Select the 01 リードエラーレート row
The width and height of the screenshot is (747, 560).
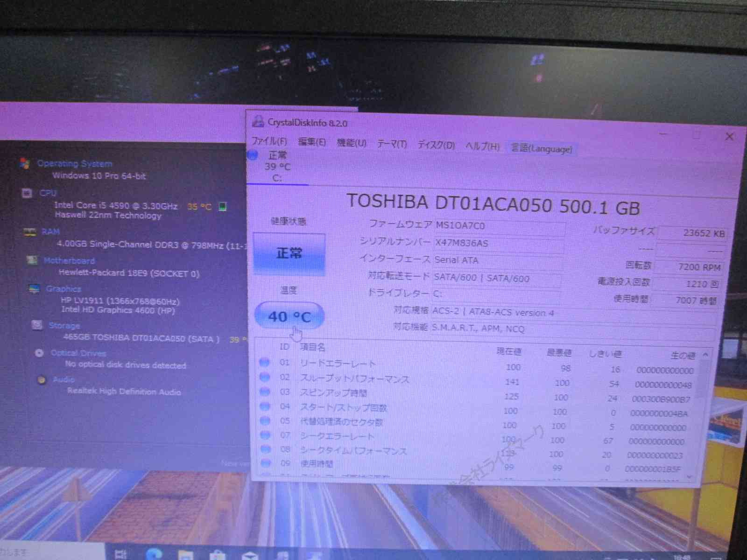[338, 364]
